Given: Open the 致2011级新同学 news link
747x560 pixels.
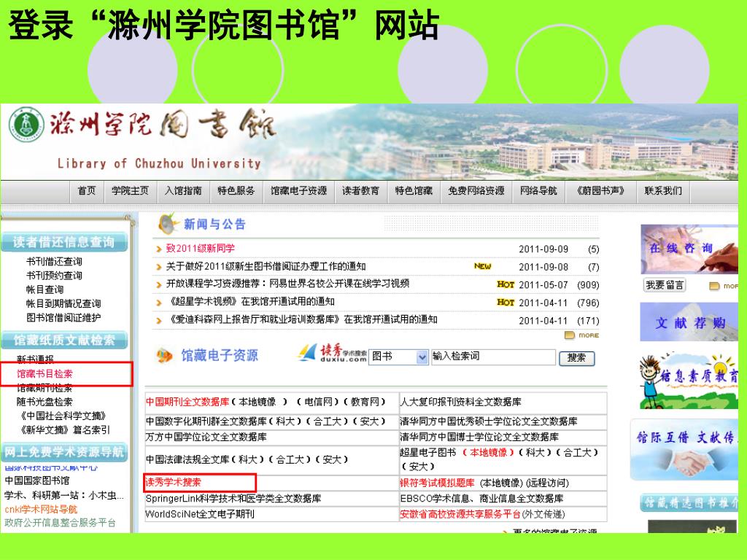Looking at the screenshot, I should click(x=200, y=249).
